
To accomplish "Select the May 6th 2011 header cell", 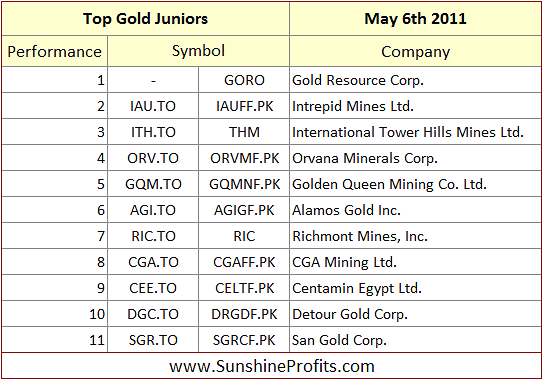I will pos(415,19).
